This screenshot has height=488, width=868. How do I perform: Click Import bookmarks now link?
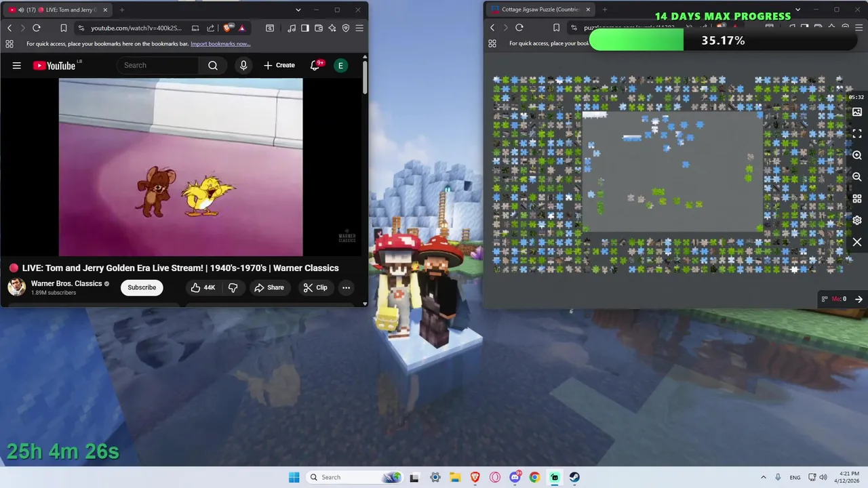pyautogui.click(x=220, y=43)
